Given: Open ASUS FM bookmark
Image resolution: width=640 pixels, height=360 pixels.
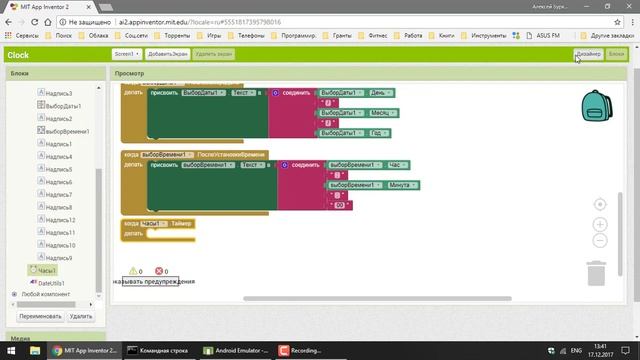Looking at the screenshot, I should tap(543, 36).
